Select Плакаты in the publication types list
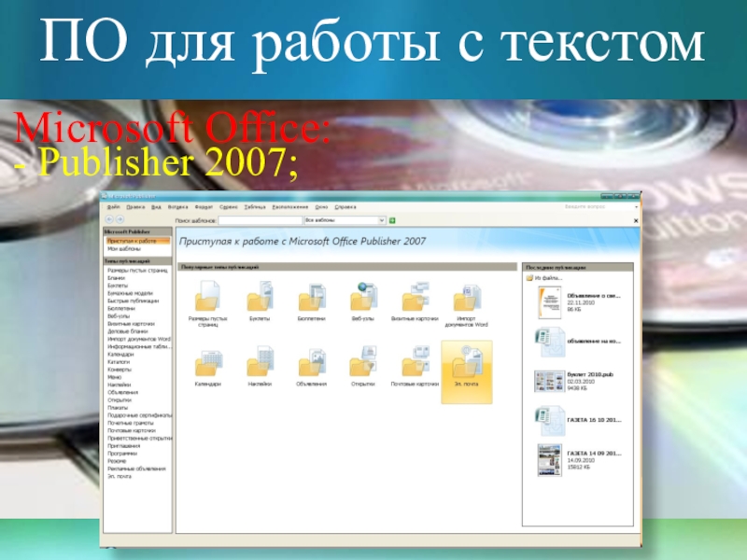Image resolution: width=747 pixels, height=560 pixels. [x=118, y=407]
